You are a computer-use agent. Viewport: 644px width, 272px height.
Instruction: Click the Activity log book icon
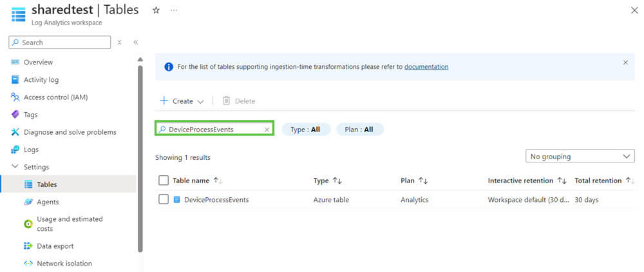click(15, 80)
